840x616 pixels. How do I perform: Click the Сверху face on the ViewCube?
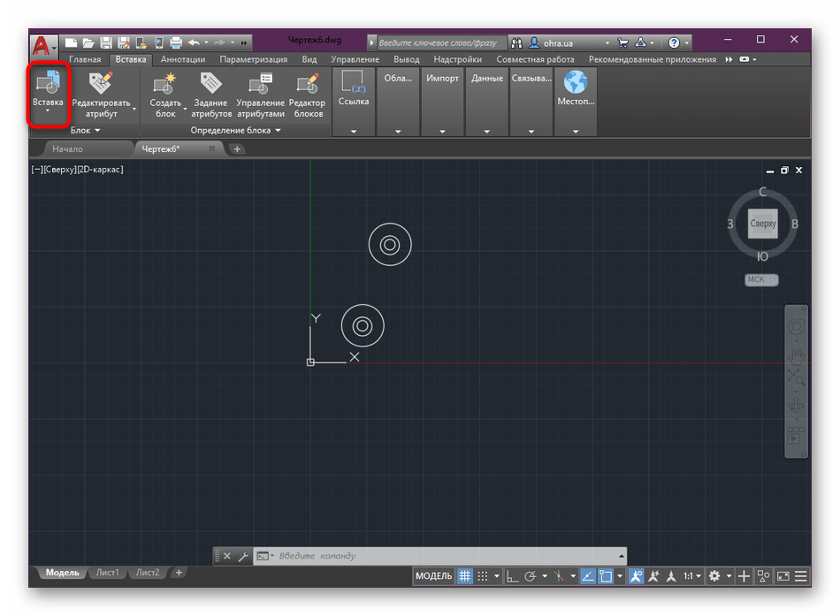(762, 224)
